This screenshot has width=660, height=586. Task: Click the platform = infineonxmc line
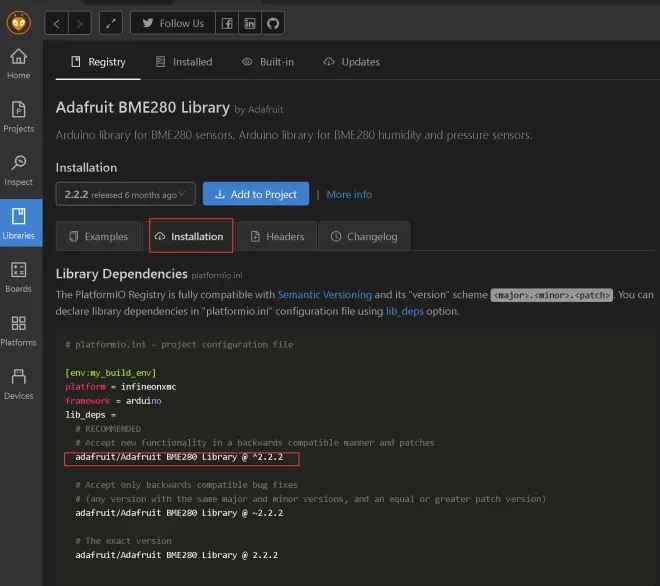pyautogui.click(x=121, y=387)
